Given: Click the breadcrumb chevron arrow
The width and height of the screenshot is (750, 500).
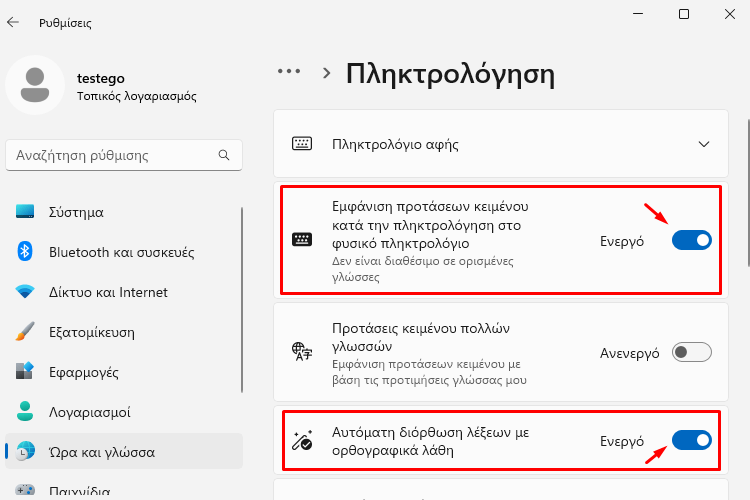Looking at the screenshot, I should point(327,73).
